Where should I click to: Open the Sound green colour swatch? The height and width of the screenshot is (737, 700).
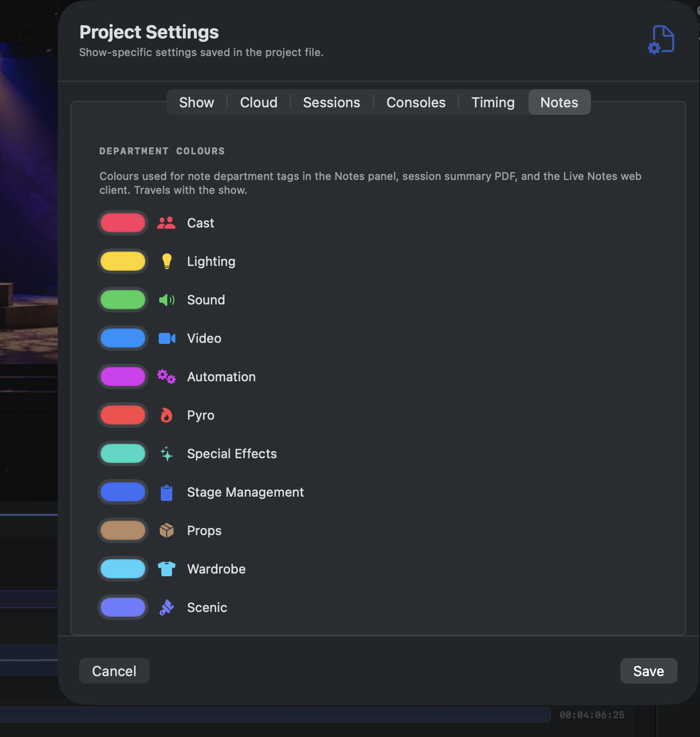(x=123, y=300)
